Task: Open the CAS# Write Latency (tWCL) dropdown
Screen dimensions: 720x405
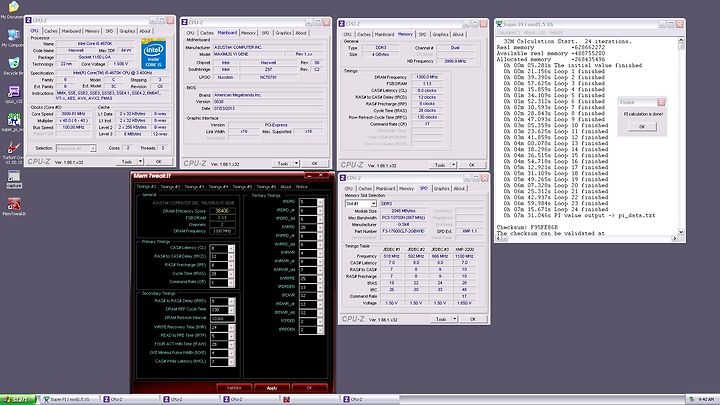Action: coord(231,361)
